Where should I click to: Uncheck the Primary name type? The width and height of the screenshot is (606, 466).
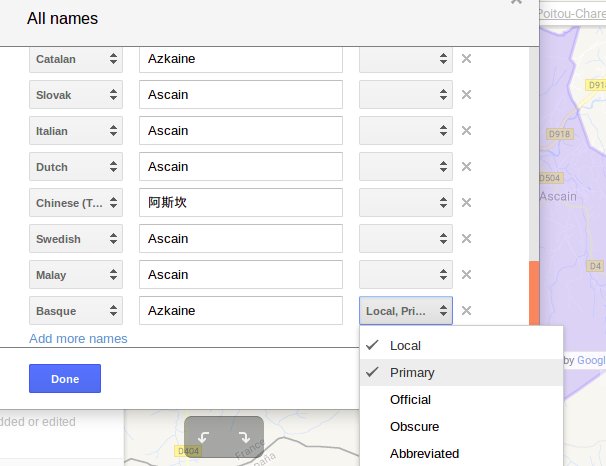click(x=412, y=372)
